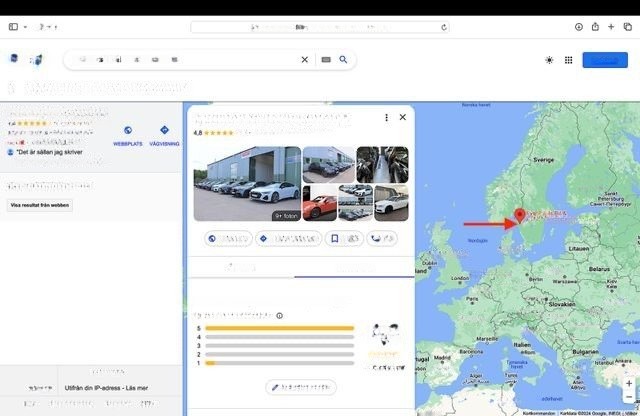Open the on-screen keyboard icon in search box

pos(326,60)
